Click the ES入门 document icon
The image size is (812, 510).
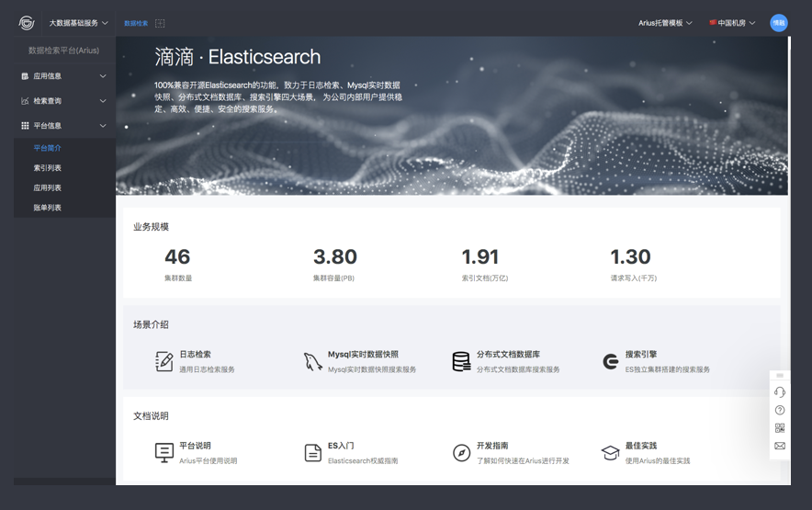(x=313, y=452)
